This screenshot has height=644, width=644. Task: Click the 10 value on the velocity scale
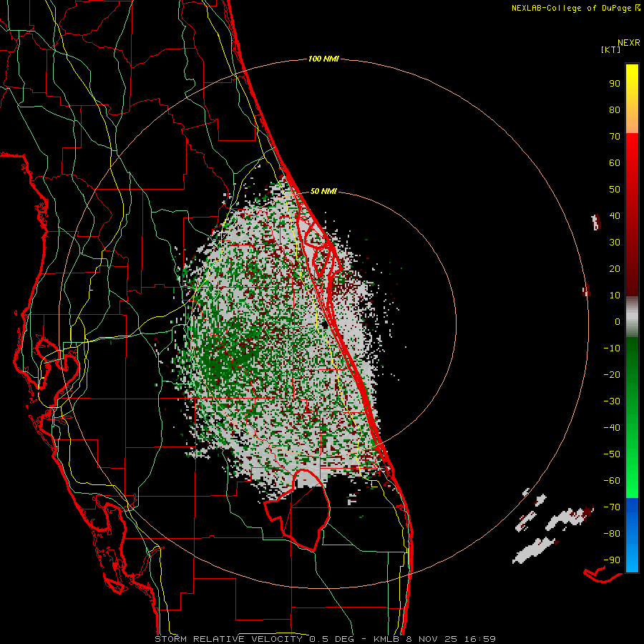615,296
